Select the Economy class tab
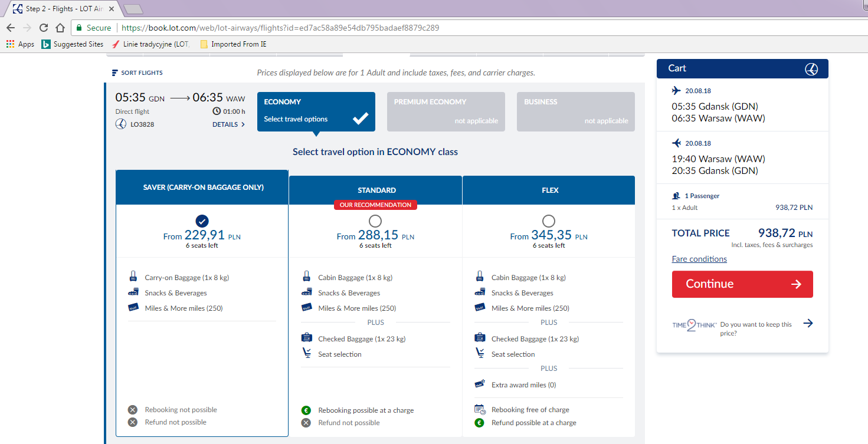Image resolution: width=868 pixels, height=444 pixels. coord(316,111)
